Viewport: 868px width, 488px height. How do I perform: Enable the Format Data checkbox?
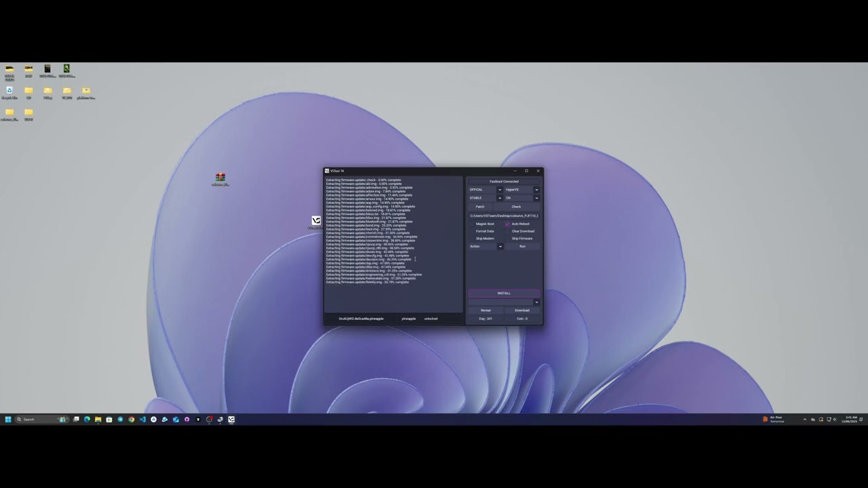pos(473,231)
